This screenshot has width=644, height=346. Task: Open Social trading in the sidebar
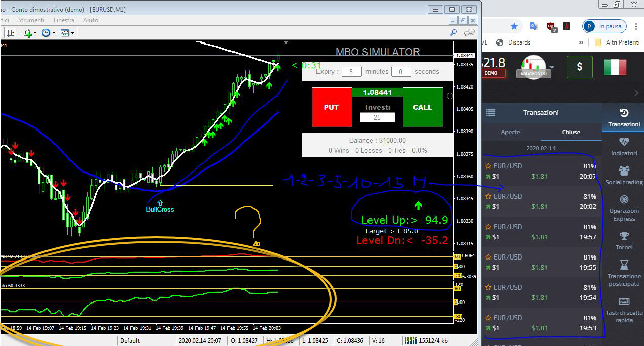[624, 176]
